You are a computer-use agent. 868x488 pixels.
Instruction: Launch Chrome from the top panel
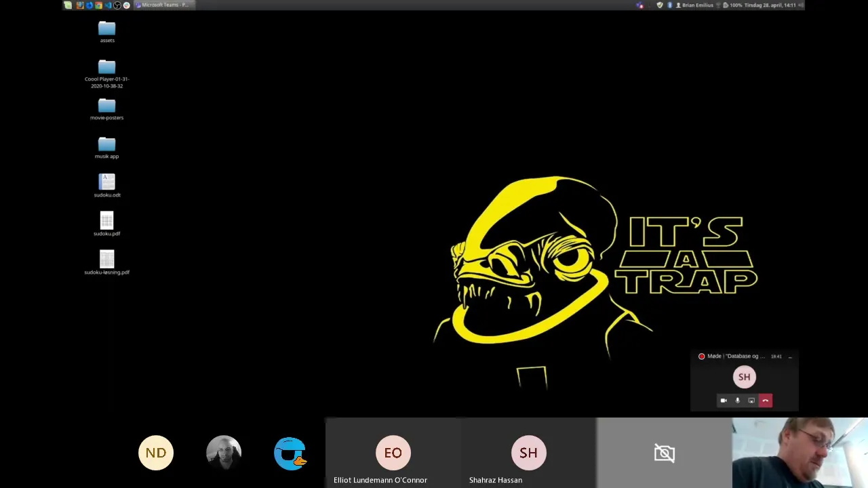coord(98,5)
